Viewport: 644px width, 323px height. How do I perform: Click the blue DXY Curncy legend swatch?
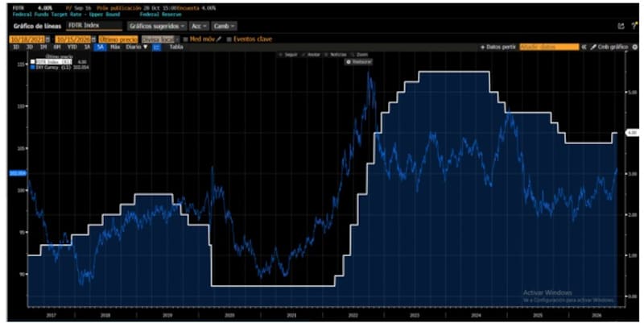click(x=33, y=66)
